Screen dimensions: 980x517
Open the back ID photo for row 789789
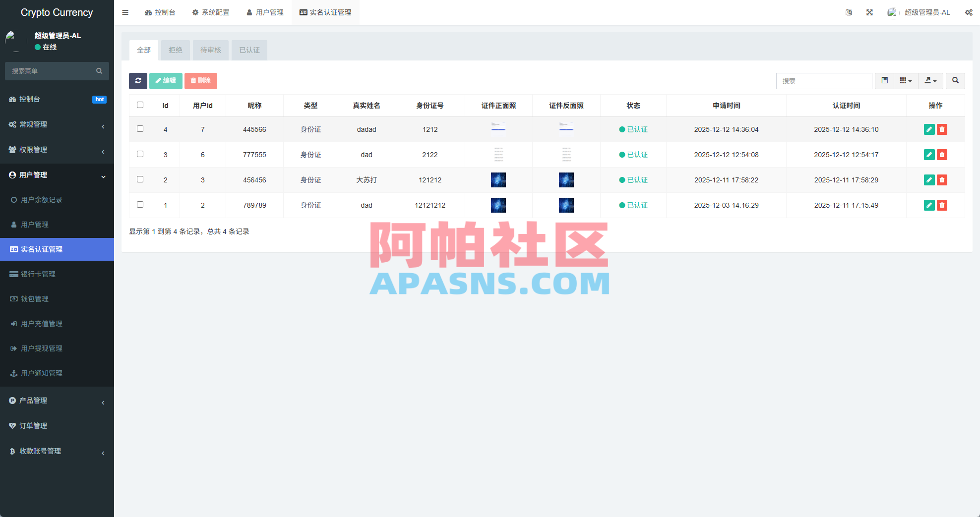click(566, 205)
